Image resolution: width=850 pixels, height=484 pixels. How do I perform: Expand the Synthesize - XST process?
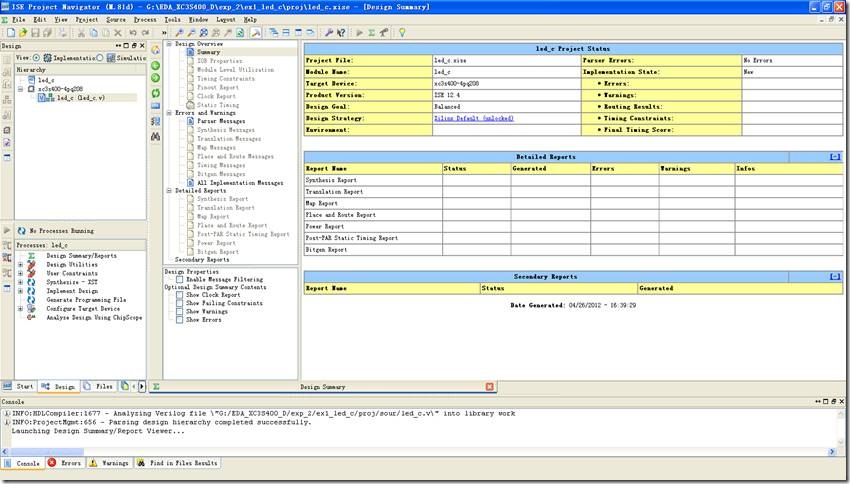(20, 282)
